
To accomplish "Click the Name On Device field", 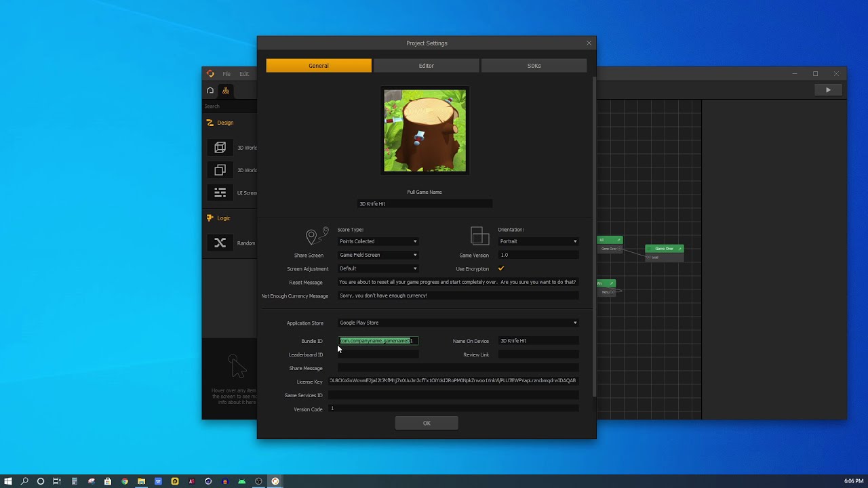I will click(x=538, y=341).
